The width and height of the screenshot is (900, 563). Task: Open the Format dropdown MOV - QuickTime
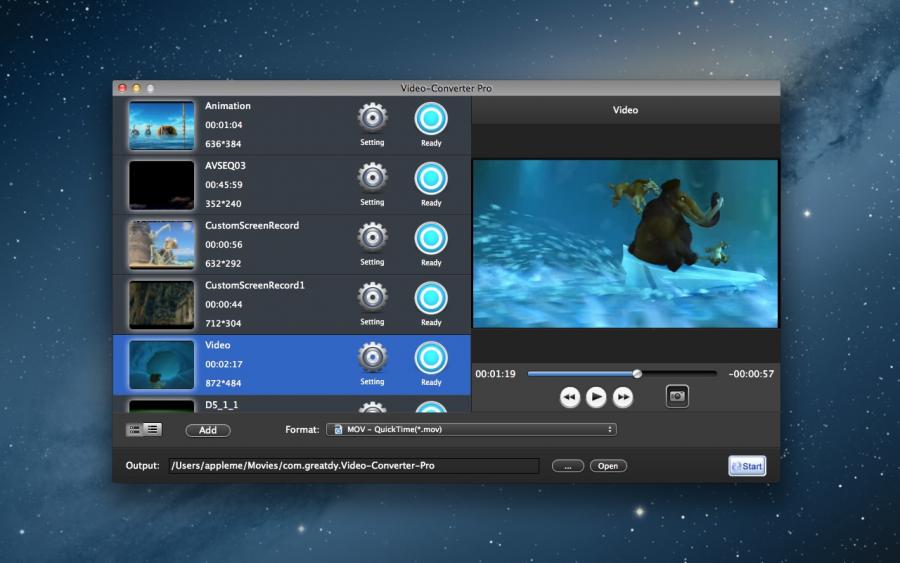pyautogui.click(x=471, y=429)
